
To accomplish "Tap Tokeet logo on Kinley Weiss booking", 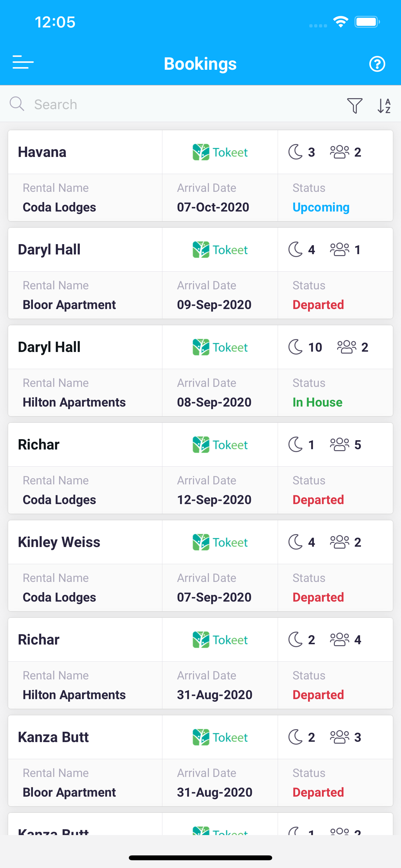I will tap(220, 542).
